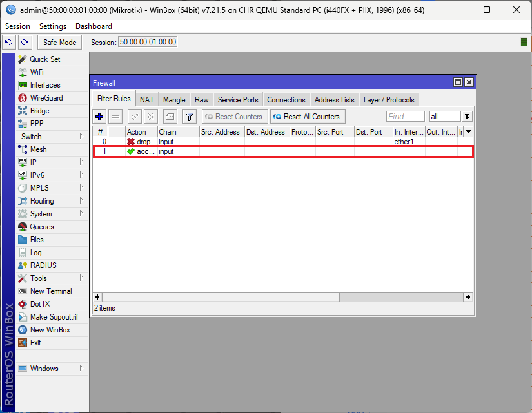Viewport: 532px width, 413px height.
Task: Close the Firewall inner window
Action: (469, 82)
